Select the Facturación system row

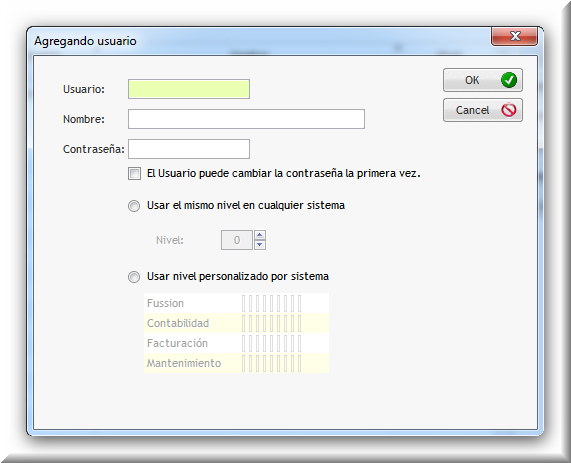236,343
